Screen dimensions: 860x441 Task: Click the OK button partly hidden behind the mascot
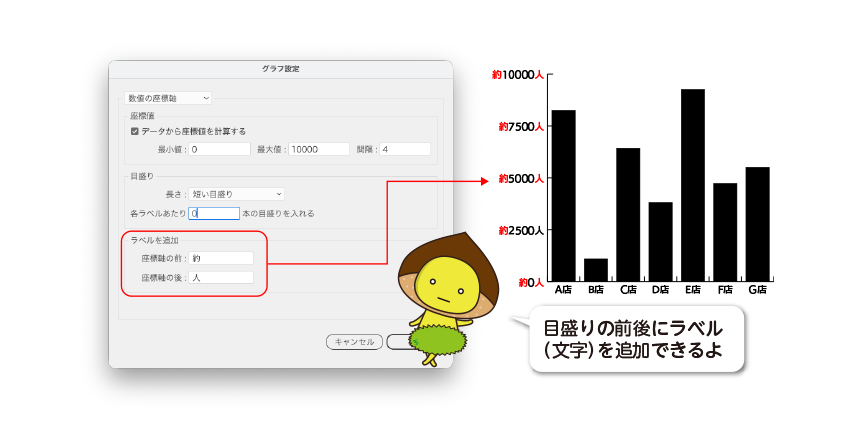[x=396, y=342]
